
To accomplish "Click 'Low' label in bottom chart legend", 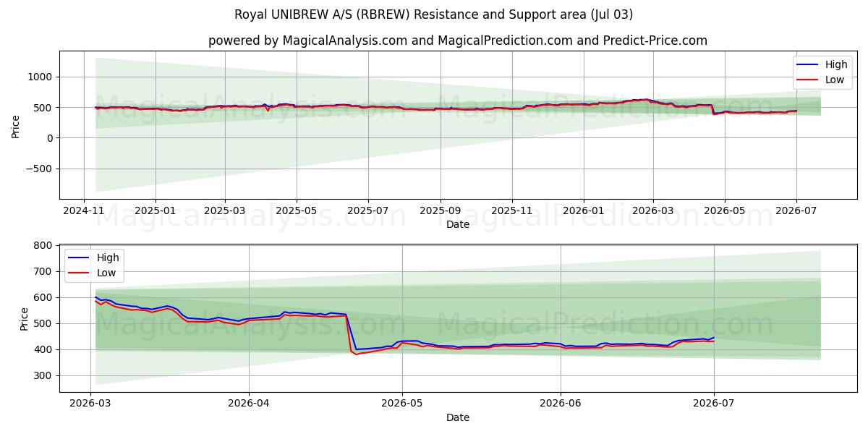I will [x=107, y=273].
